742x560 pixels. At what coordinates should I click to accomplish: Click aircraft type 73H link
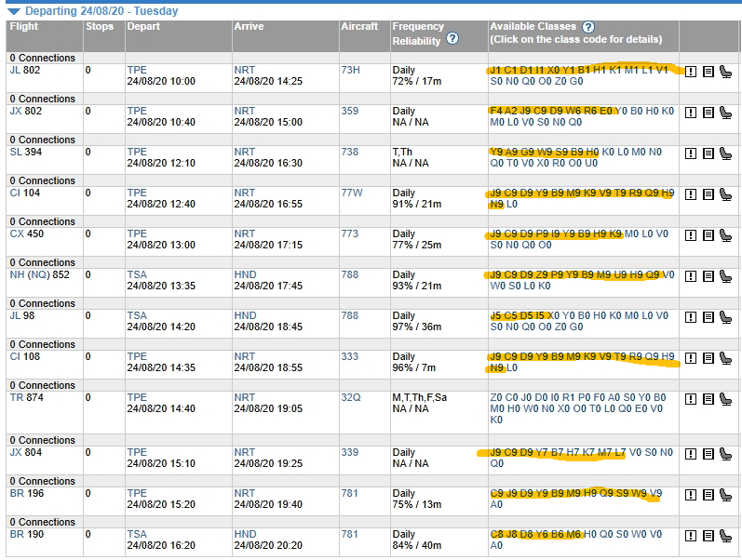351,70
